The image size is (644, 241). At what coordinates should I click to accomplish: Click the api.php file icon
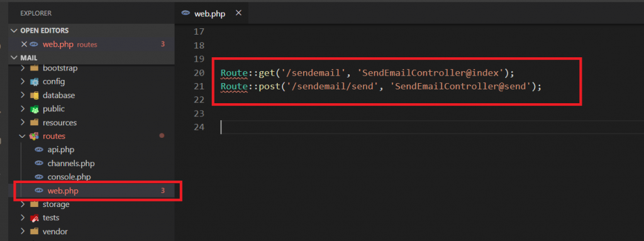click(39, 150)
